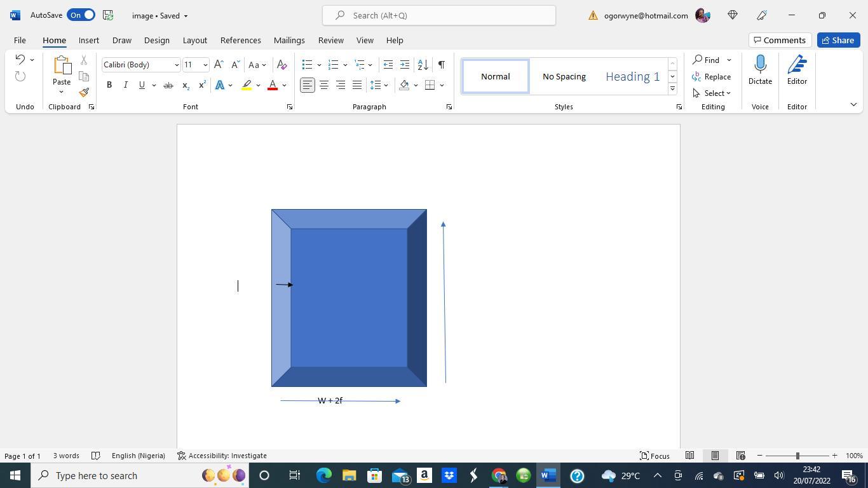Adjust the zoom slider in status bar
Screen dimensions: 868x488
coord(797,456)
